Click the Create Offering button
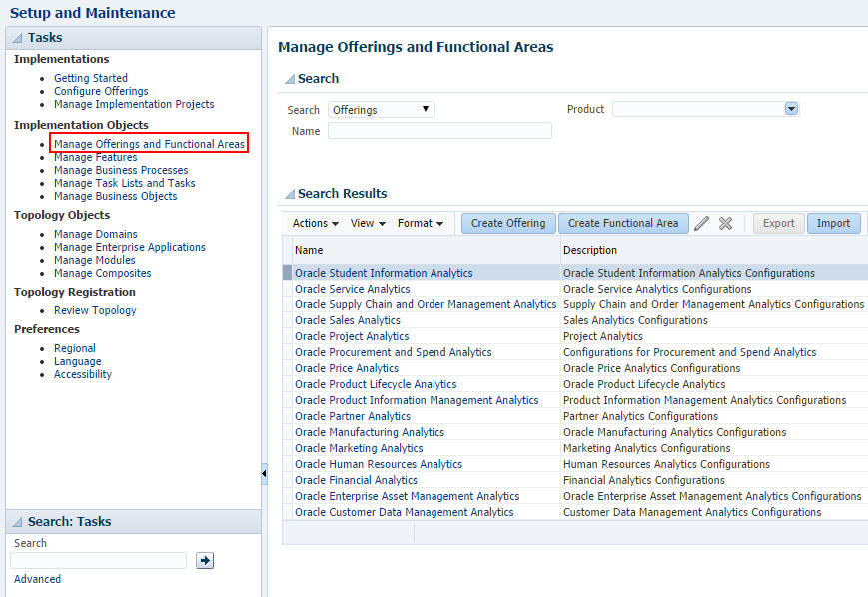868x597 pixels. pos(508,223)
